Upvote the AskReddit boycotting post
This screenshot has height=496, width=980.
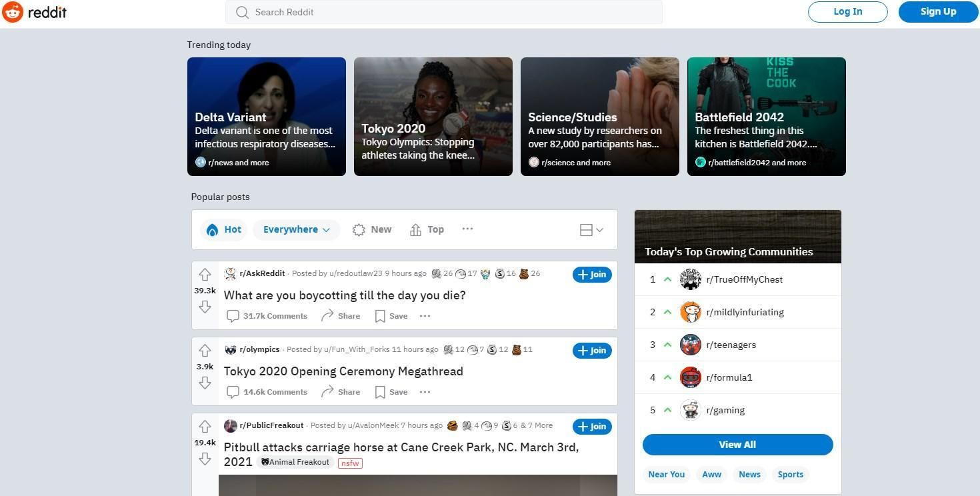205,274
